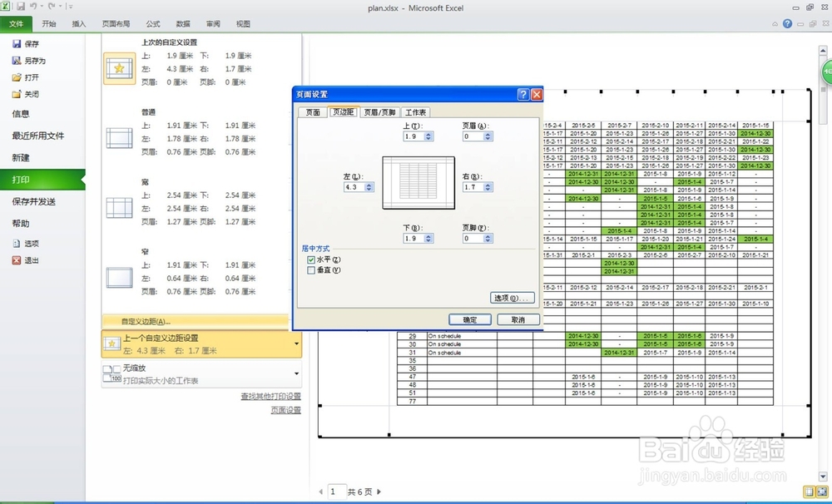832x504 pixels.
Task: Open the 公式 ribbon tab
Action: [153, 24]
